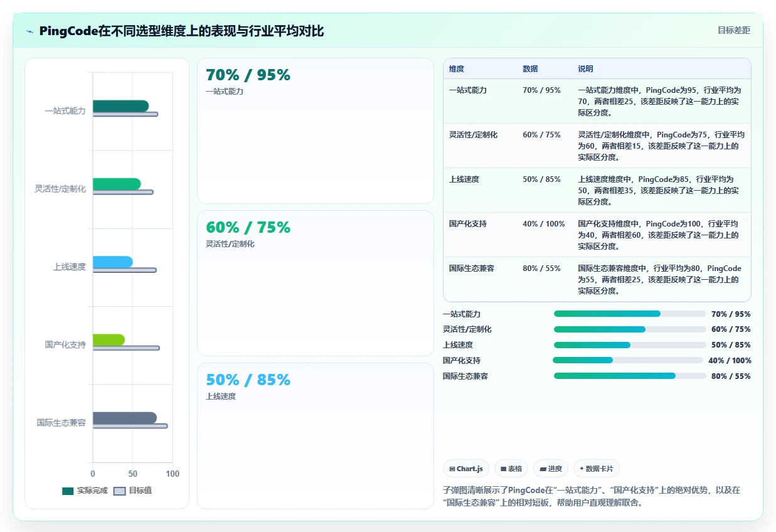This screenshot has width=776, height=532.
Task: Open the 50% / 85% data card
Action: 316,436
